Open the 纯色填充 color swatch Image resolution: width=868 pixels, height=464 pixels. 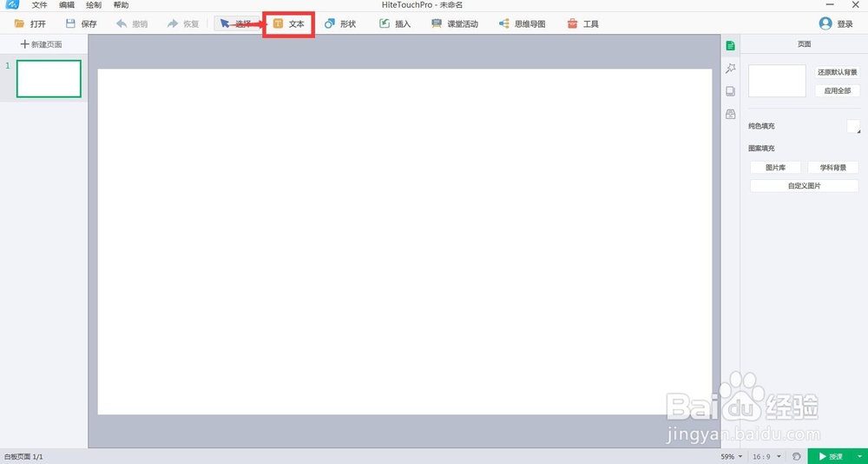point(853,126)
